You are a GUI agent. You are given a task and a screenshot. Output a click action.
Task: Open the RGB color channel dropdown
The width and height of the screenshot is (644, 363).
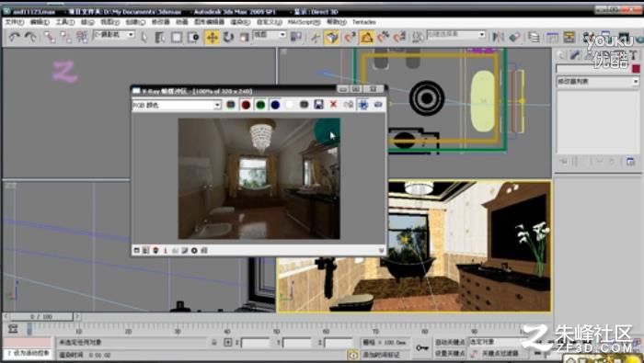177,105
